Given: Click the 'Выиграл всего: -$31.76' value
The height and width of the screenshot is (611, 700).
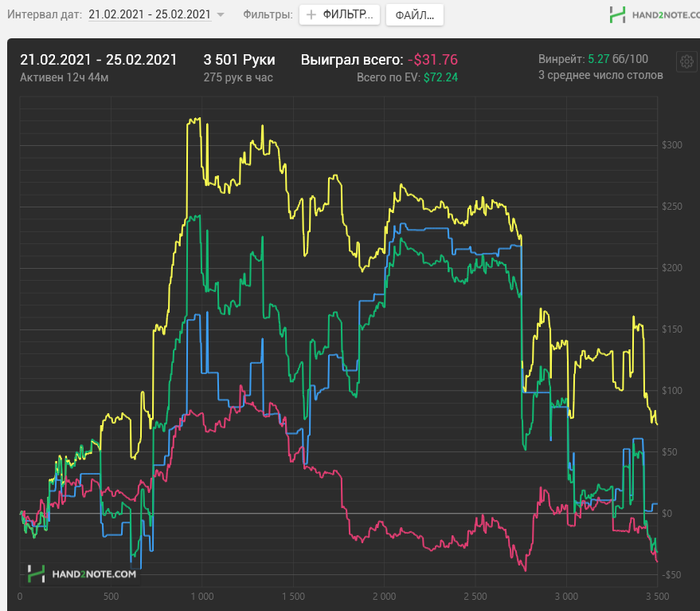Looking at the screenshot, I should [x=379, y=60].
